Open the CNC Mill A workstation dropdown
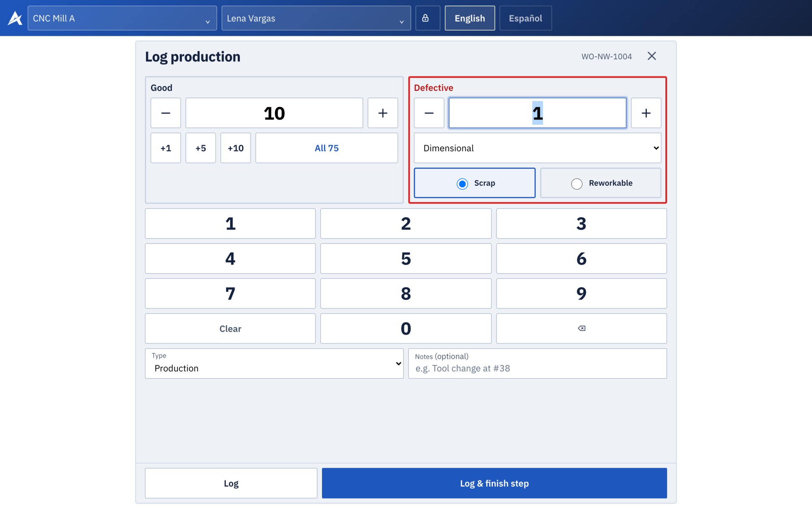Viewport: 812px width, 508px height. (x=122, y=18)
